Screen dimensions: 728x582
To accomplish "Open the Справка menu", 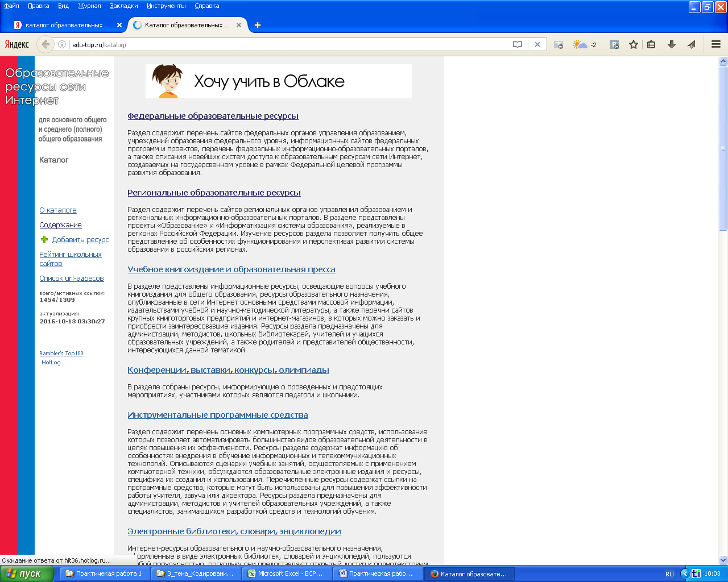I will click(207, 6).
